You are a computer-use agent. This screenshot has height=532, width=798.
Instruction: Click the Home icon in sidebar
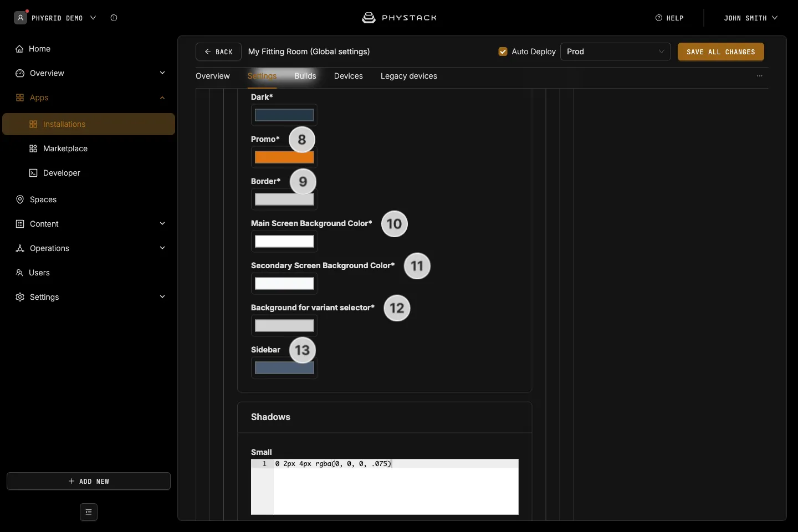pos(19,49)
